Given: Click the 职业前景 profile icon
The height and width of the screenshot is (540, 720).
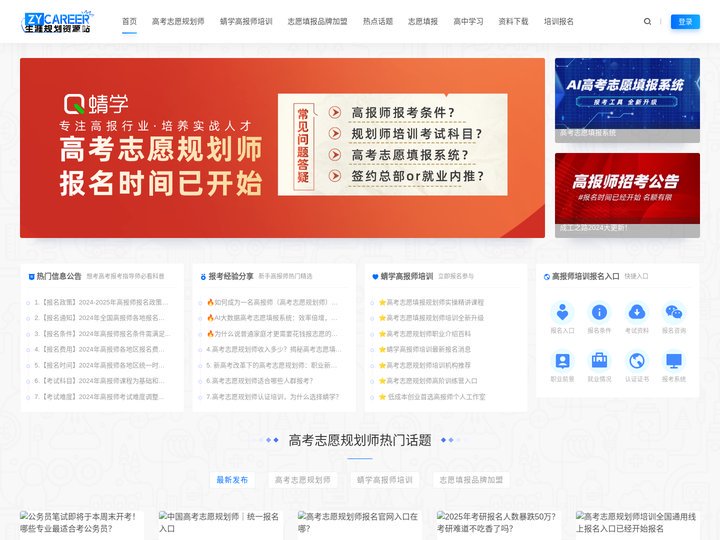Looking at the screenshot, I should coord(562,361).
